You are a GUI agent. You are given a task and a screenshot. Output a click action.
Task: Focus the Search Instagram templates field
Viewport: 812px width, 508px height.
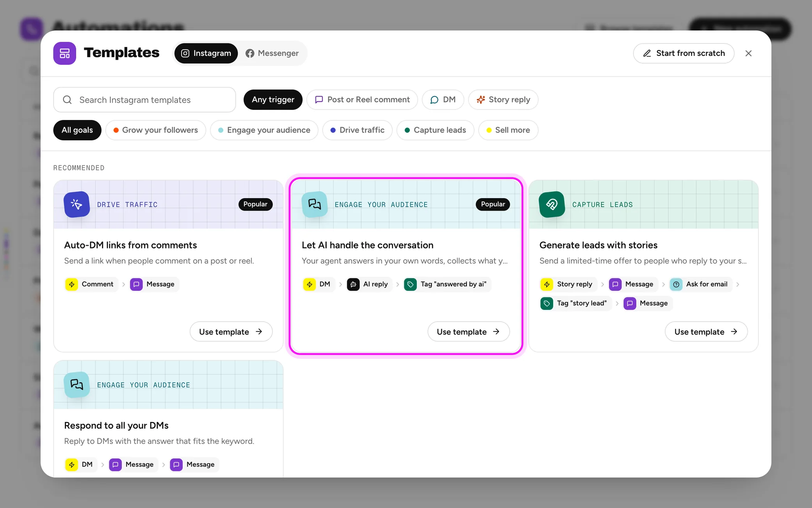144,100
